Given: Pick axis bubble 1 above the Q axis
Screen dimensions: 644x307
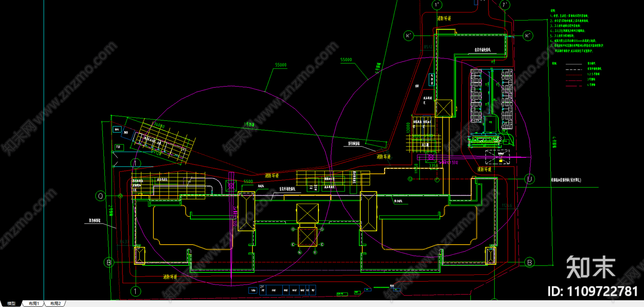Looking at the screenshot, I should pos(136,163).
